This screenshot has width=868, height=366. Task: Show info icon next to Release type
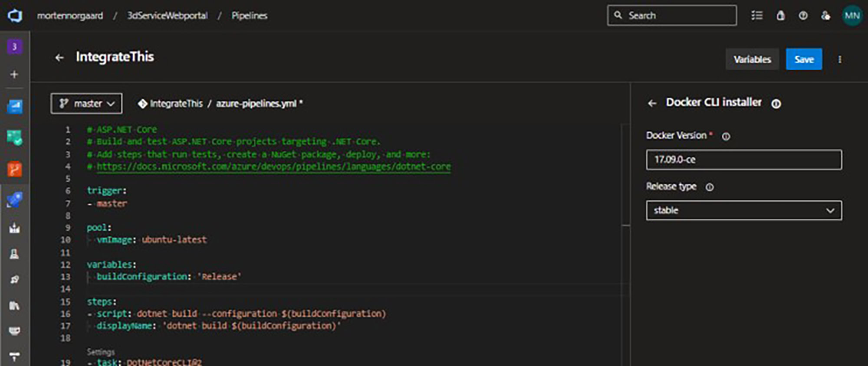click(709, 187)
